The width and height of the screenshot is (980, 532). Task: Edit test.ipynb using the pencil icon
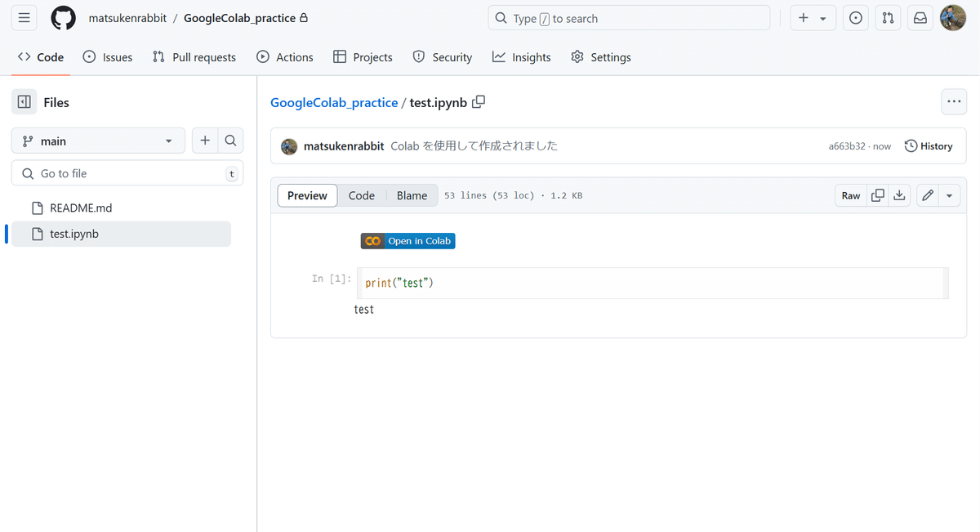(x=927, y=195)
